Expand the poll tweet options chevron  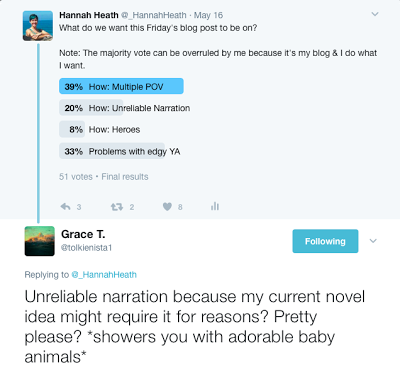click(375, 14)
